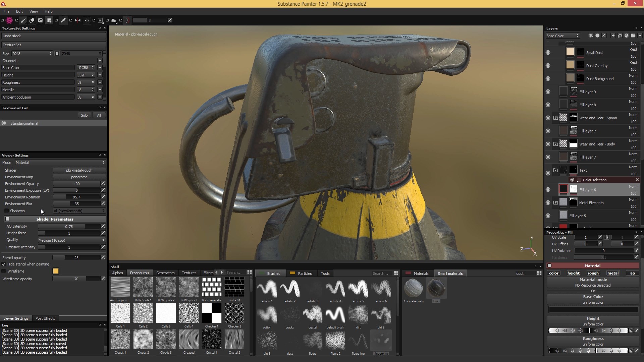
Task: Toggle the Shader Parameters checkbox
Action: [7, 219]
